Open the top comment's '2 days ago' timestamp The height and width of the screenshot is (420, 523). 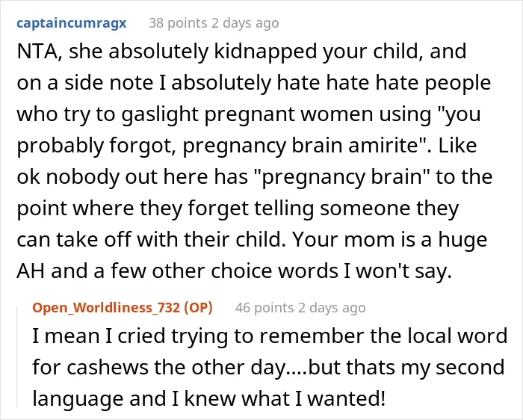point(245,23)
